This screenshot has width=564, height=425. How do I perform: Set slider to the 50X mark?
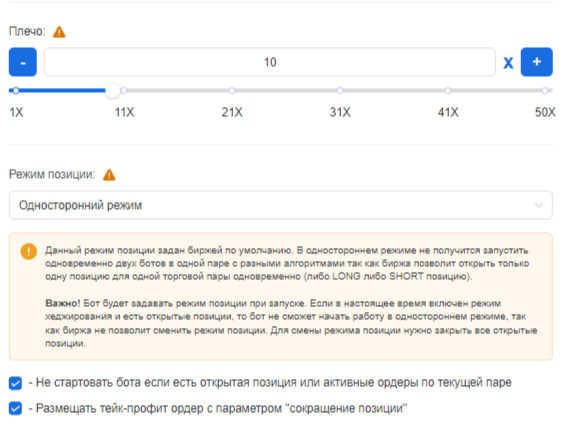coord(545,91)
